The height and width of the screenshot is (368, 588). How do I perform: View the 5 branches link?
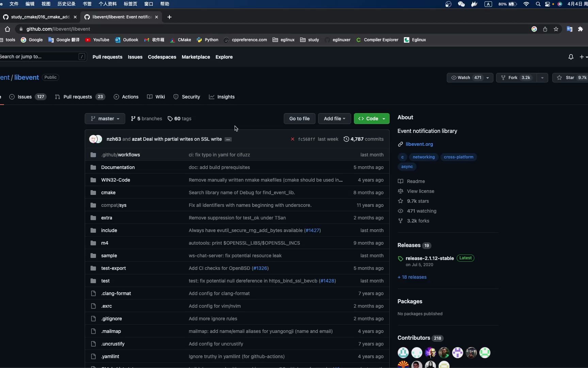pyautogui.click(x=146, y=119)
